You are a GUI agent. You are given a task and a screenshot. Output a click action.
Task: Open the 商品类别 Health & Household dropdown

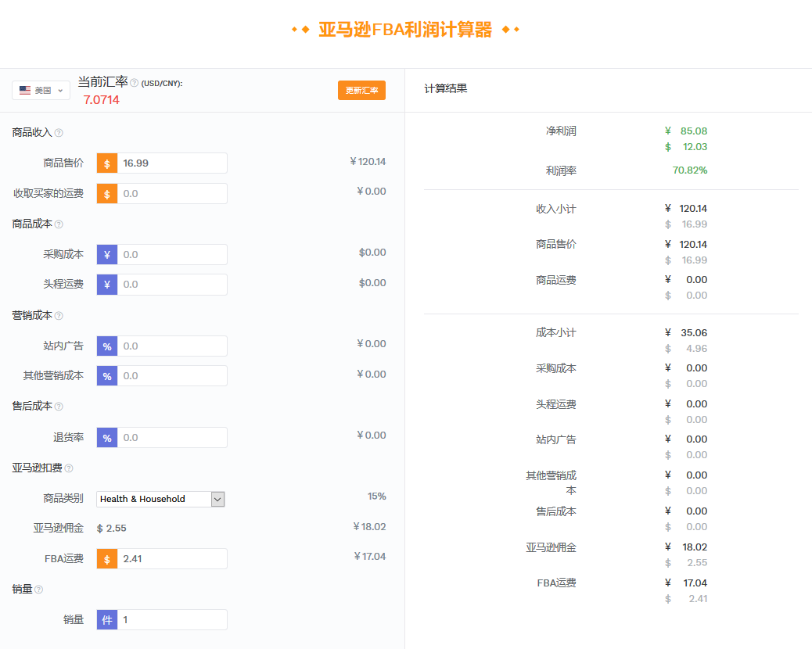tap(160, 499)
